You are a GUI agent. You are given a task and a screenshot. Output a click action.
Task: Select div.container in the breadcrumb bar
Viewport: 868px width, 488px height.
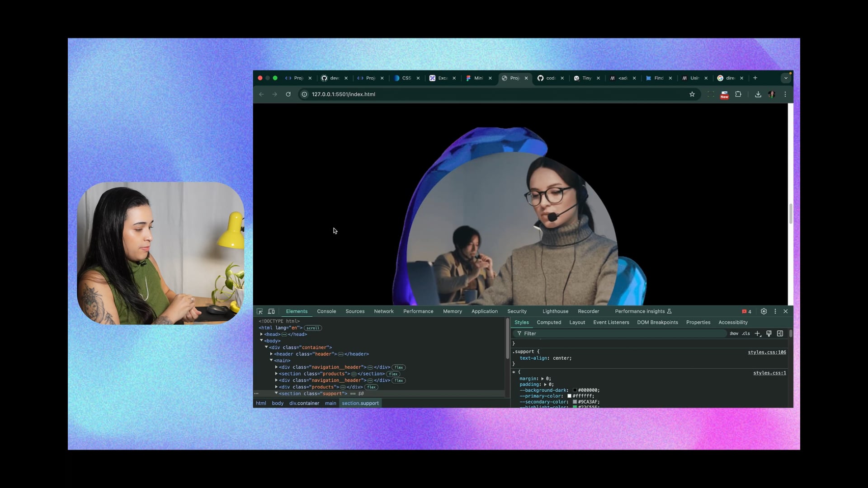click(x=304, y=403)
